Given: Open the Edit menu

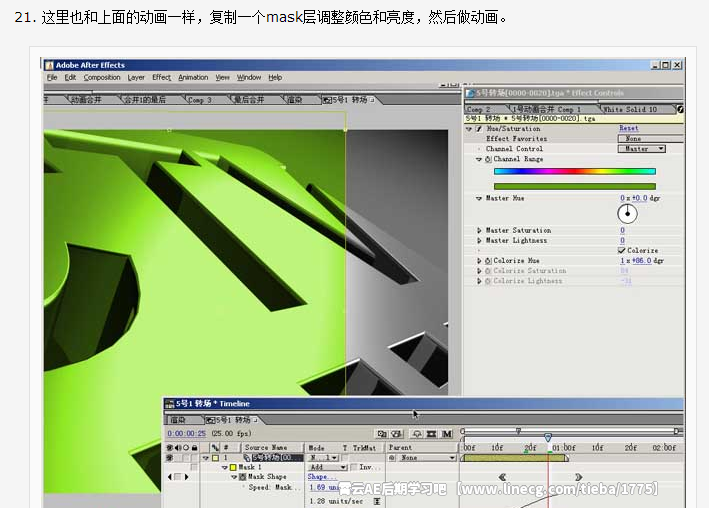Looking at the screenshot, I should coord(70,77).
